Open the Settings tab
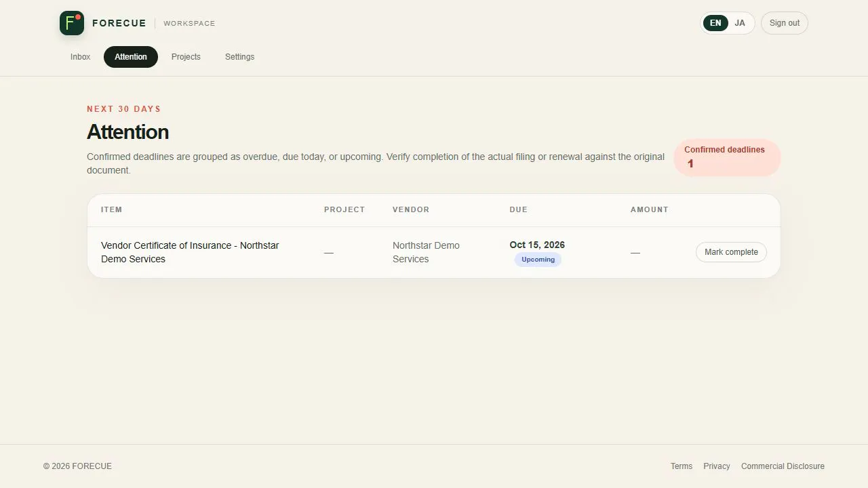The width and height of the screenshot is (868, 488). point(239,57)
